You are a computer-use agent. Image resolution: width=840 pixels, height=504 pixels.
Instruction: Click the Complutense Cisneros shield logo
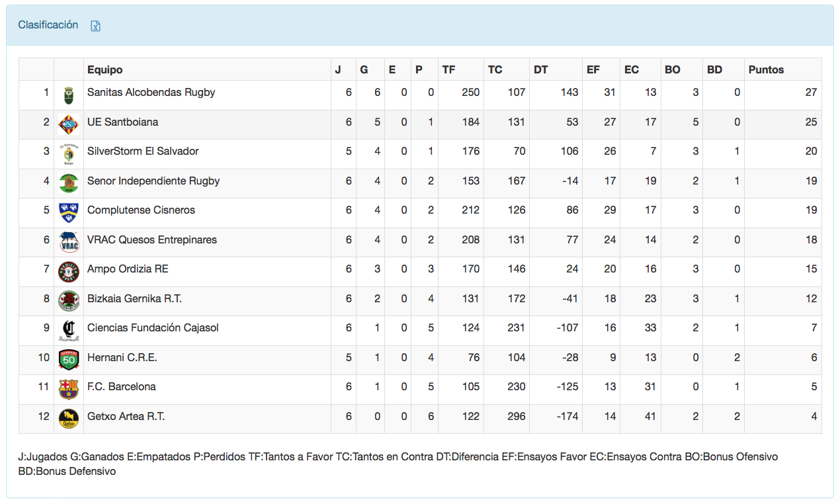point(69,212)
